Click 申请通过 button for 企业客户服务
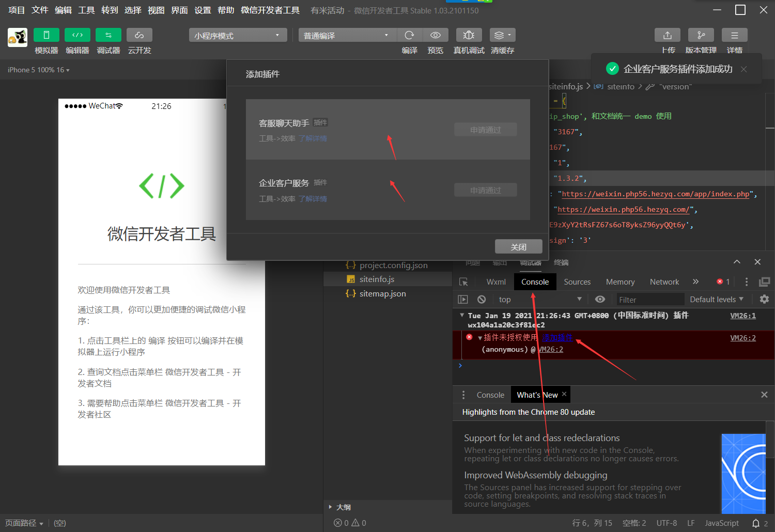The image size is (775, 532). [x=486, y=190]
